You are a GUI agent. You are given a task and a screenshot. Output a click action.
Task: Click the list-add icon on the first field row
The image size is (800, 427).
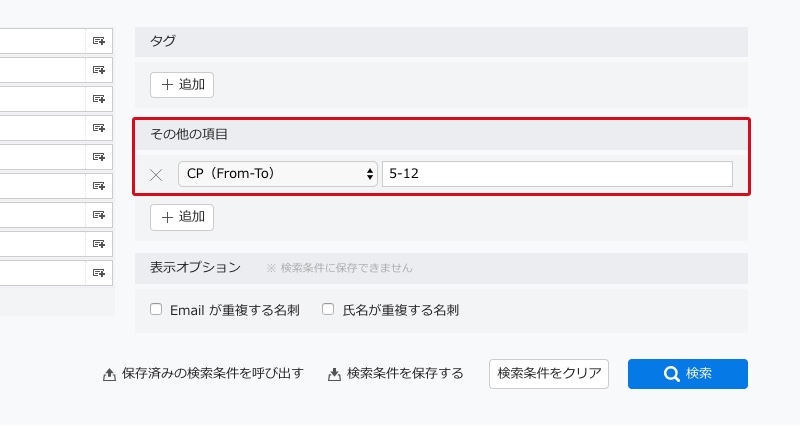pos(99,41)
